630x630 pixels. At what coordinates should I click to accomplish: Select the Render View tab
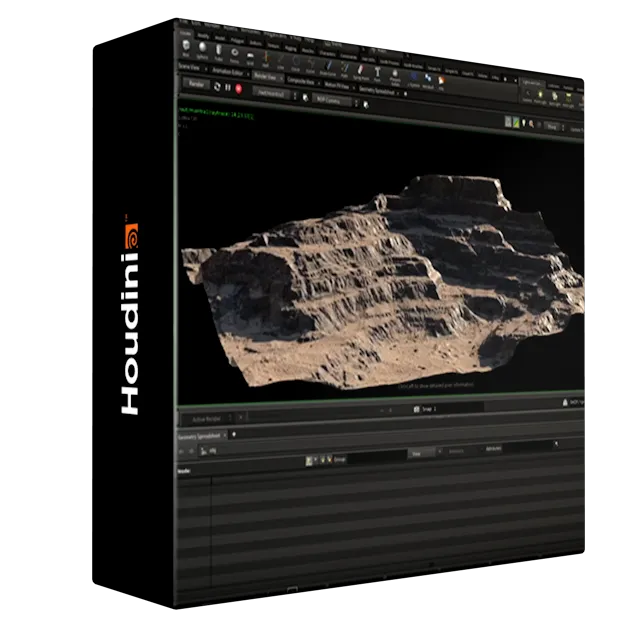267,77
